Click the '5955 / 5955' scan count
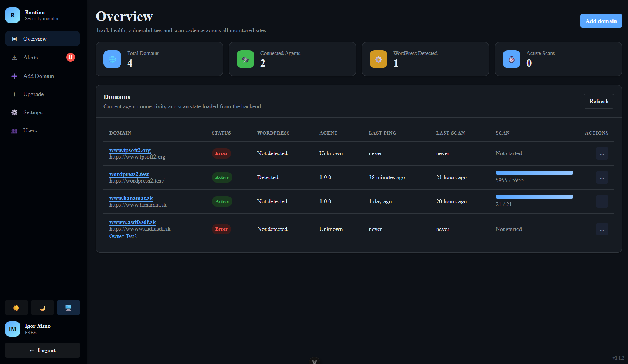The width and height of the screenshot is (628, 364). [x=510, y=180]
